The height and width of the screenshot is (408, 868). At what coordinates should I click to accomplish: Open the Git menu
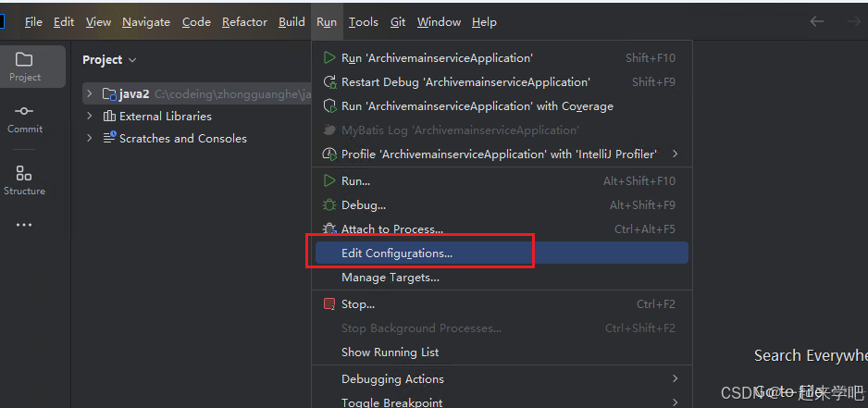coord(398,21)
